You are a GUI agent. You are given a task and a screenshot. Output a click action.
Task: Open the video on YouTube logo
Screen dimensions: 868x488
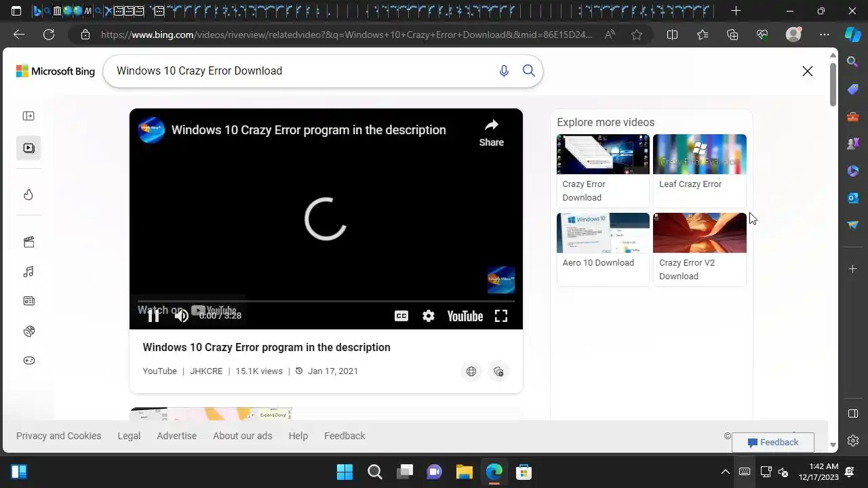click(x=465, y=316)
